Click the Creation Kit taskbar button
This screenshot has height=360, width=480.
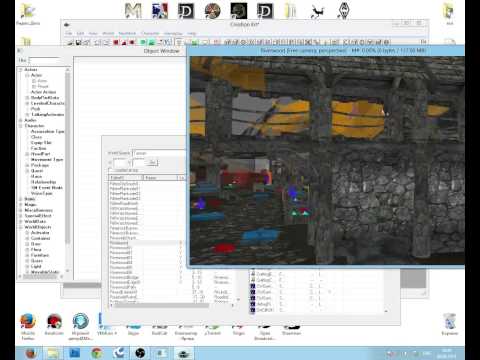[183, 353]
